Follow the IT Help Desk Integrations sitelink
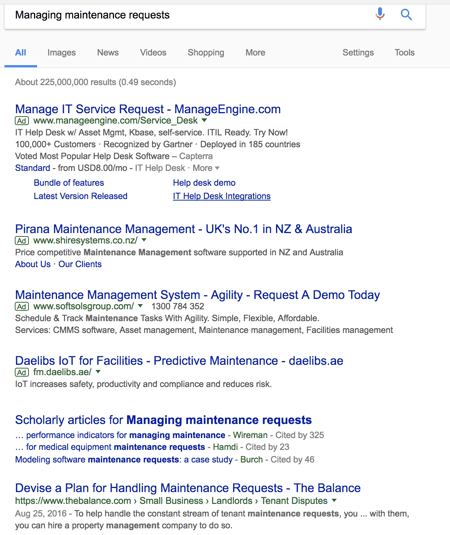The width and height of the screenshot is (450, 535). (x=222, y=196)
